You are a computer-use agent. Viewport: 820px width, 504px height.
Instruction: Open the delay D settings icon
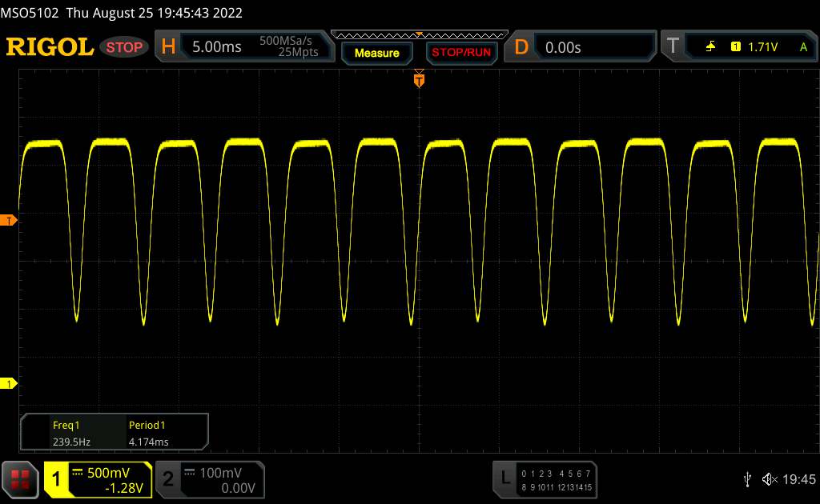[521, 47]
